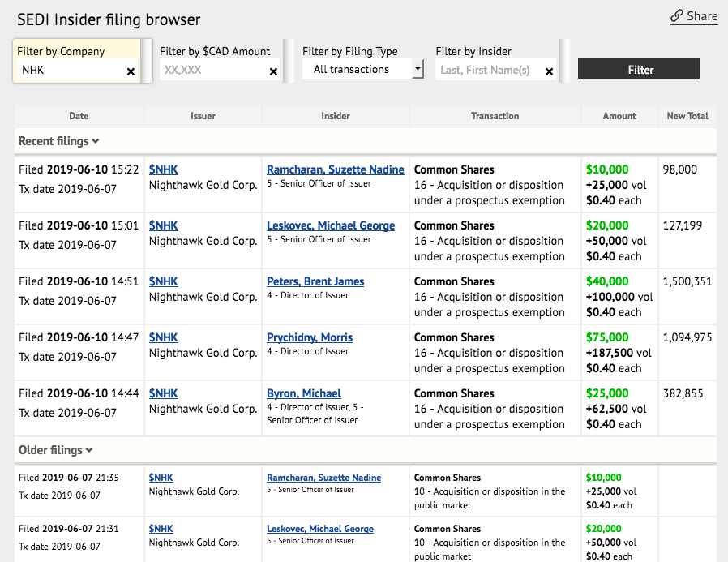Focus the $CAD Amount input field
This screenshot has height=562, width=728.
click(213, 71)
